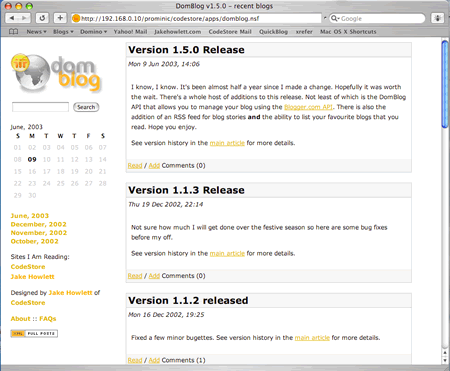Screen dimensions: 450x371
Task: Open the November, 2002 archive link
Action: (x=39, y=233)
